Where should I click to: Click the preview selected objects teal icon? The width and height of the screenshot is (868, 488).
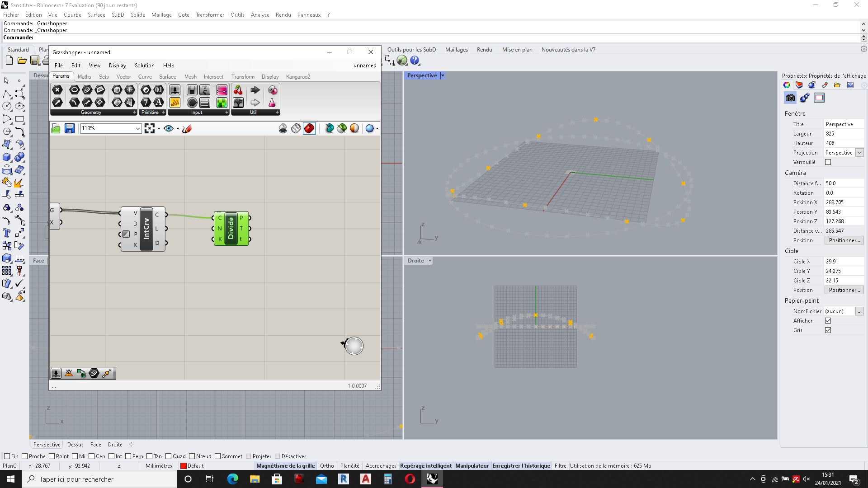pos(329,129)
